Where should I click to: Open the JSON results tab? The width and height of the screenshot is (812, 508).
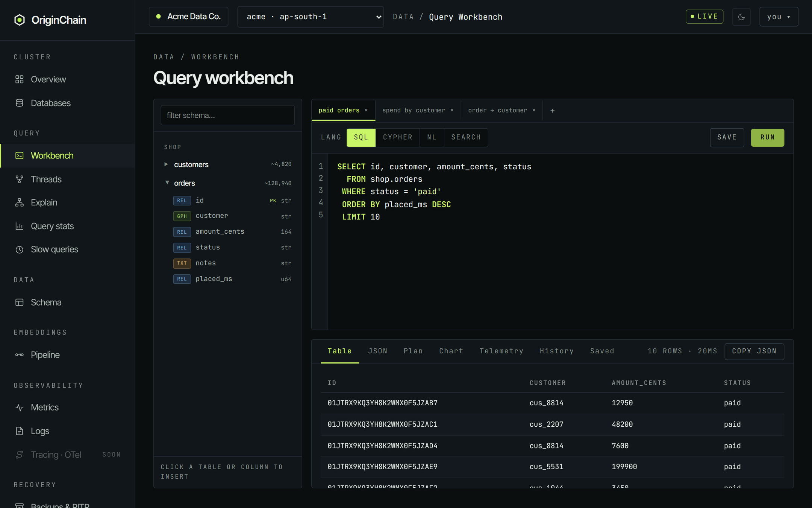[377, 351]
